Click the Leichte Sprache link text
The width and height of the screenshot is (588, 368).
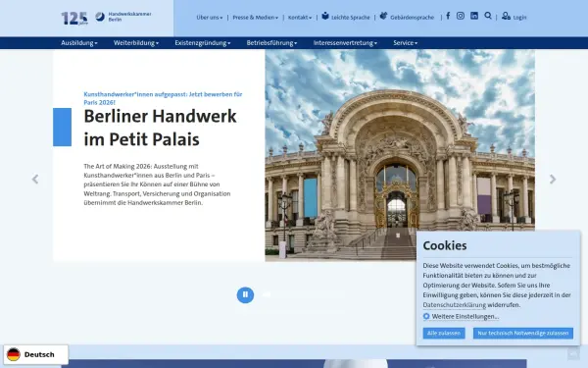pyautogui.click(x=350, y=18)
